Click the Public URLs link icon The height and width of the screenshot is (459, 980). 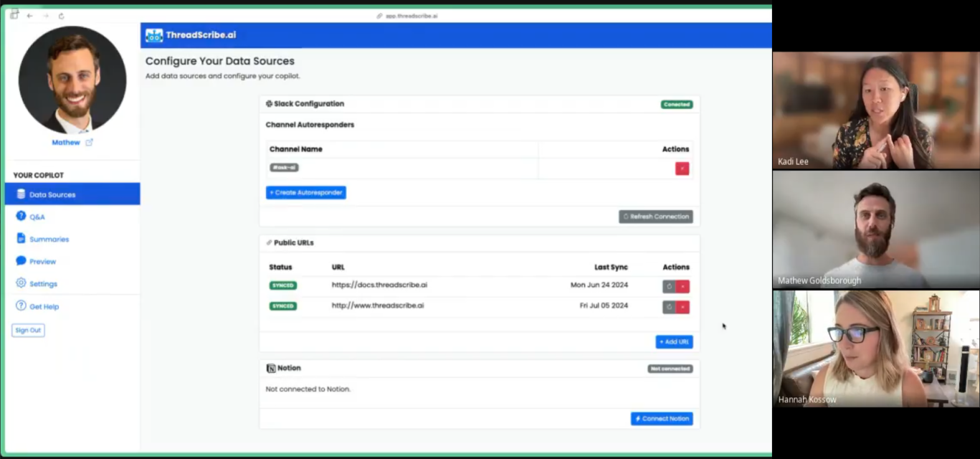pos(269,242)
